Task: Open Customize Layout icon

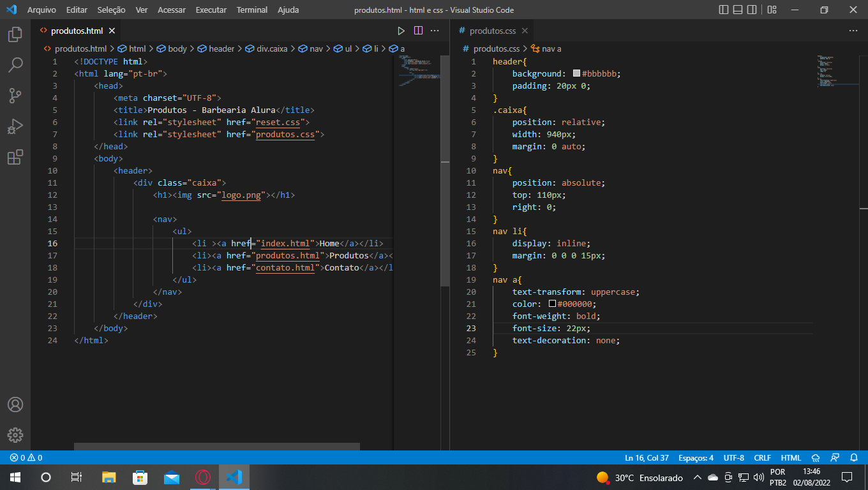Action: (x=772, y=10)
